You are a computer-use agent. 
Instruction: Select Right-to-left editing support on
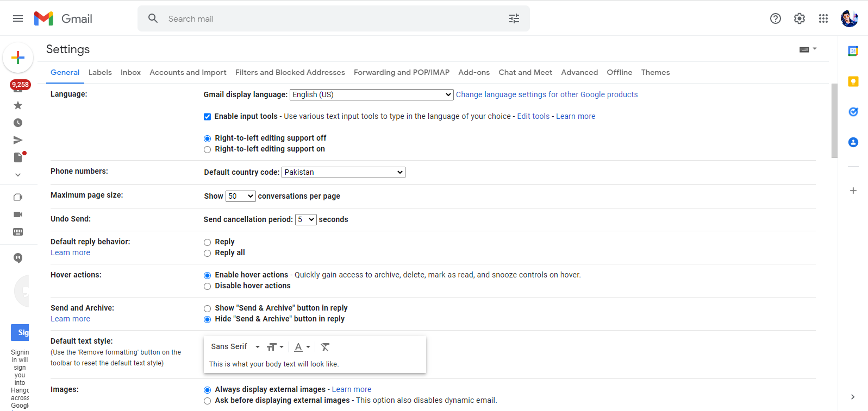pos(207,149)
